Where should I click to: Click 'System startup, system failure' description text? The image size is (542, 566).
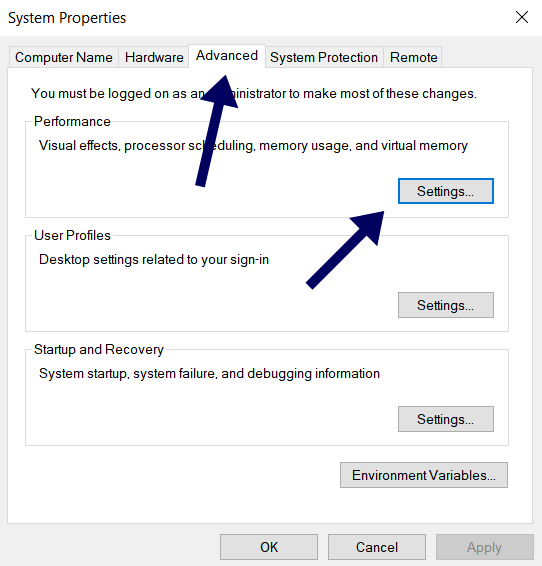coord(209,374)
